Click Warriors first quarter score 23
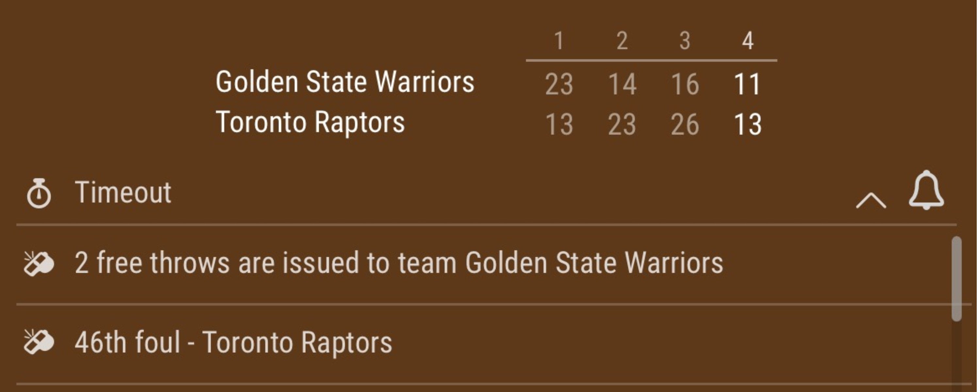 point(559,84)
